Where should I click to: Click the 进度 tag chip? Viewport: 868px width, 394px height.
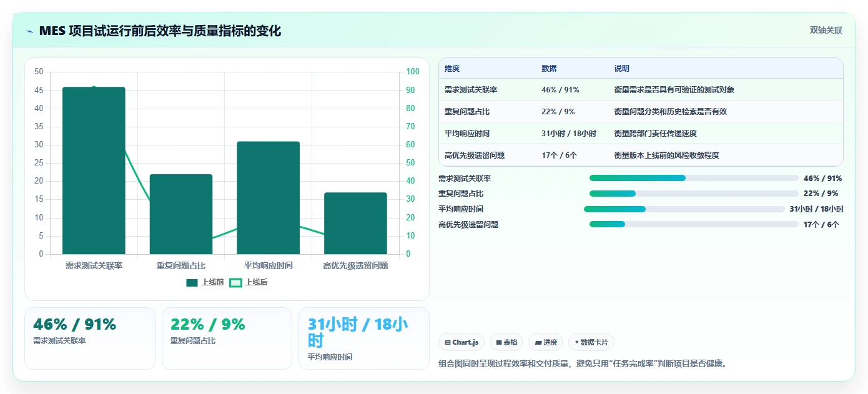click(x=546, y=342)
